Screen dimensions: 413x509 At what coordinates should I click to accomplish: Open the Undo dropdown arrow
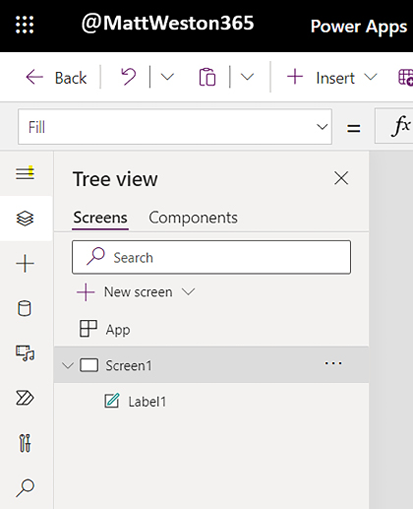[x=167, y=77]
